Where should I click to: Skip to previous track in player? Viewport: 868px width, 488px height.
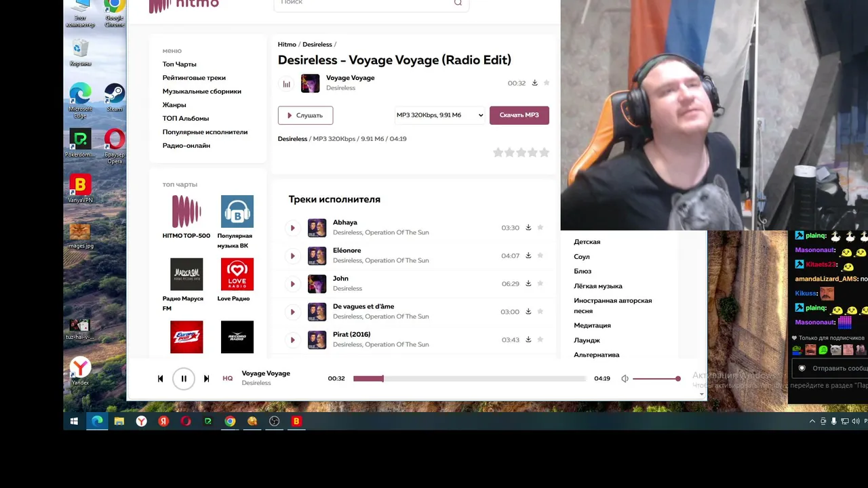click(161, 379)
